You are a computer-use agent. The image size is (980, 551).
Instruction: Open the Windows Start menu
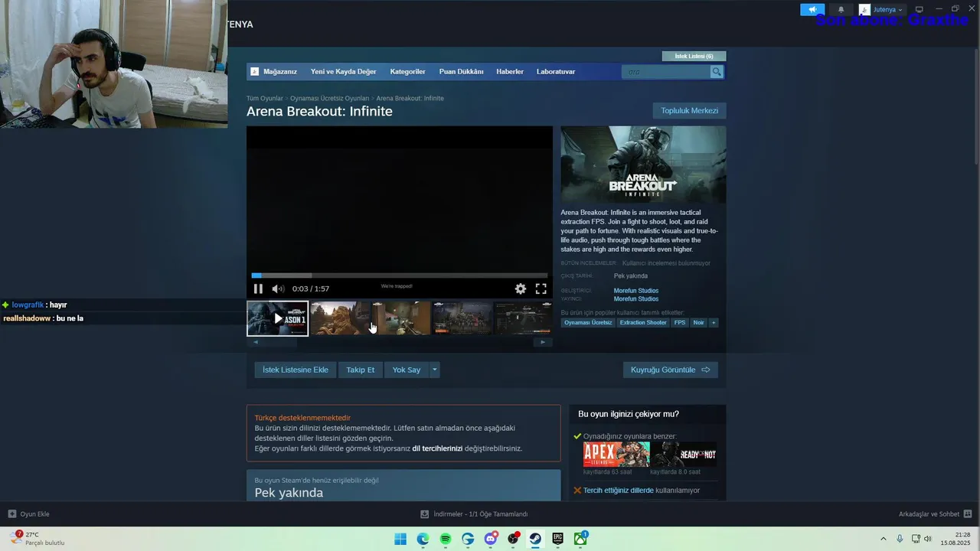400,539
